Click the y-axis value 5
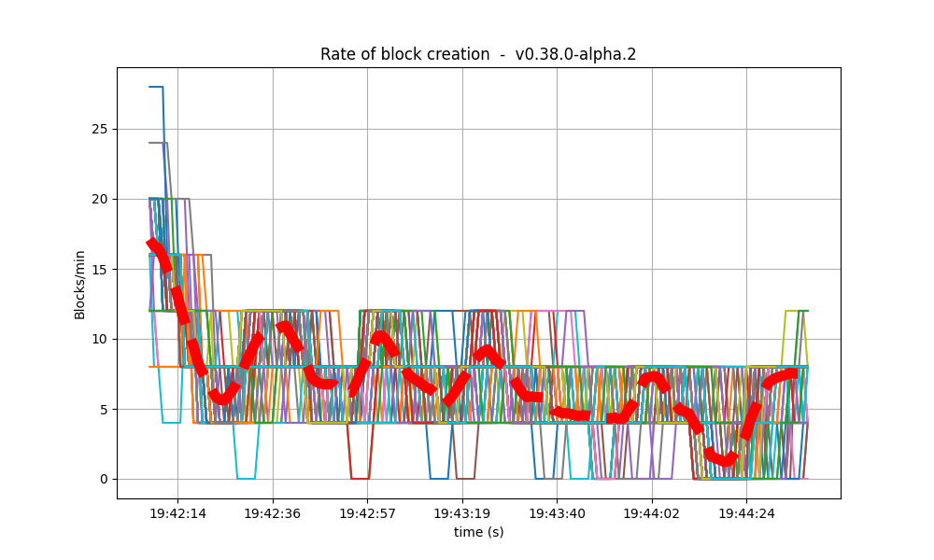Viewport: 934px width, 560px height. 105,409
